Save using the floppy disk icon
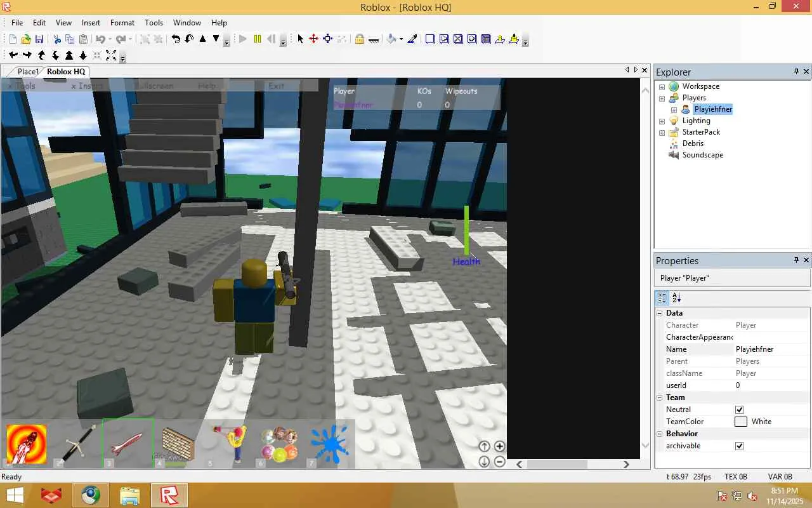 (x=39, y=39)
